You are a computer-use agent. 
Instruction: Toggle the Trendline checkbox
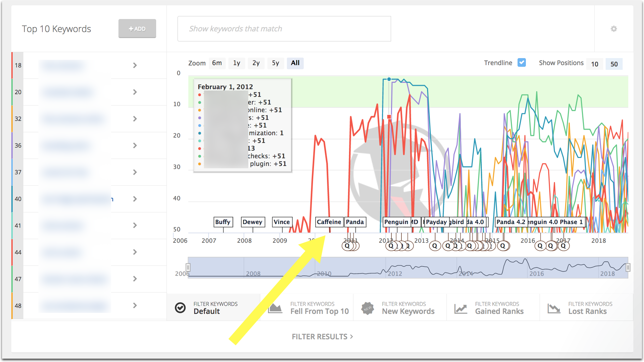522,62
